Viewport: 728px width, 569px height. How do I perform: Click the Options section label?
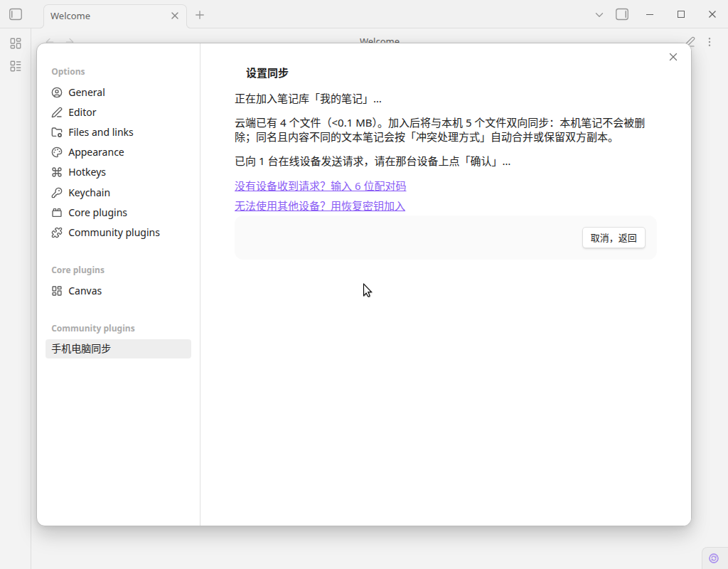click(68, 72)
